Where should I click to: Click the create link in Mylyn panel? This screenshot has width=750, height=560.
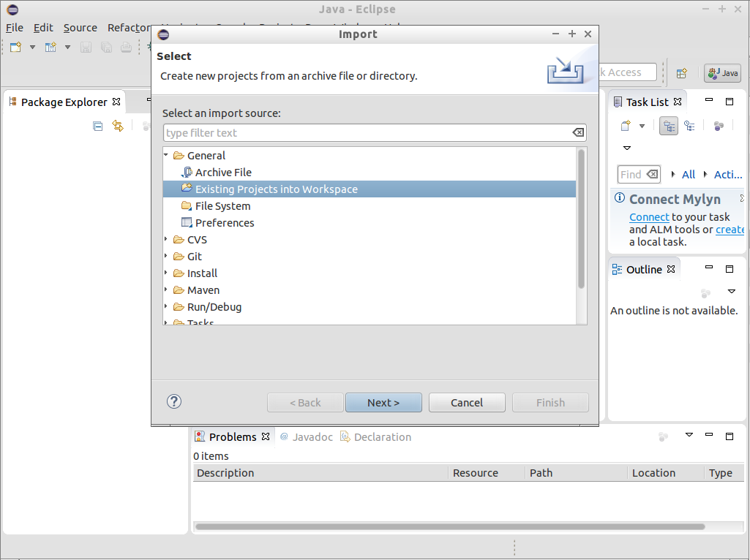(x=730, y=230)
